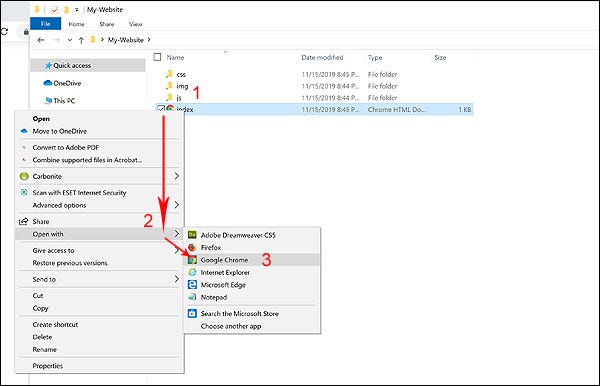Screen dimensions: 600x386
Task: Click the This PC computer icon
Action: [48, 101]
